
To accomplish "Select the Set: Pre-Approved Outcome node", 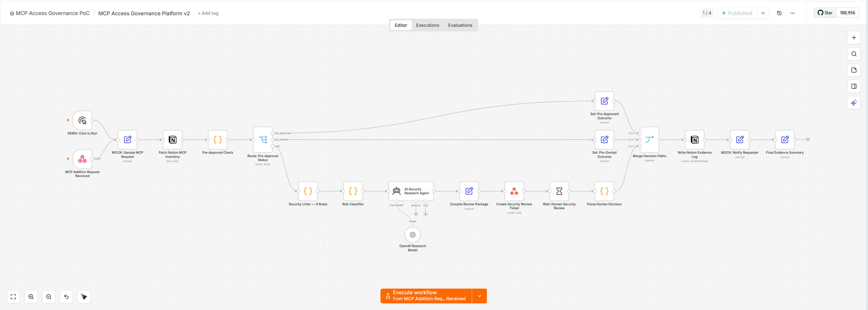I will pyautogui.click(x=604, y=101).
